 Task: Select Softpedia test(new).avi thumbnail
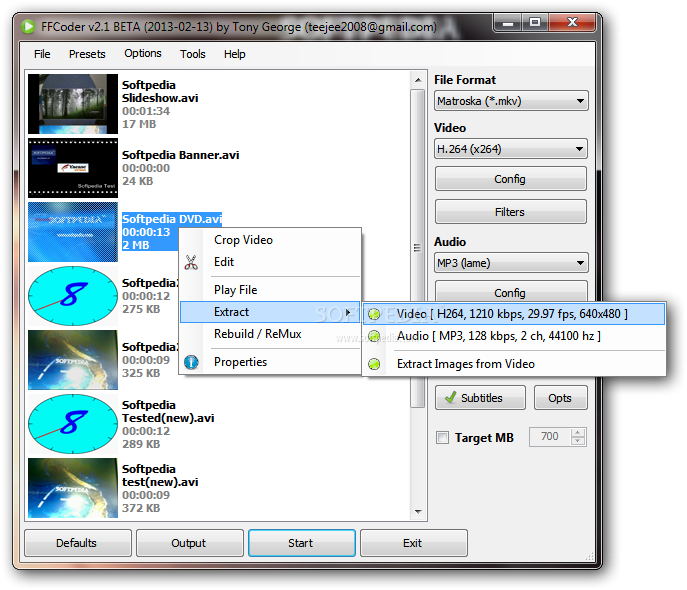click(x=73, y=488)
